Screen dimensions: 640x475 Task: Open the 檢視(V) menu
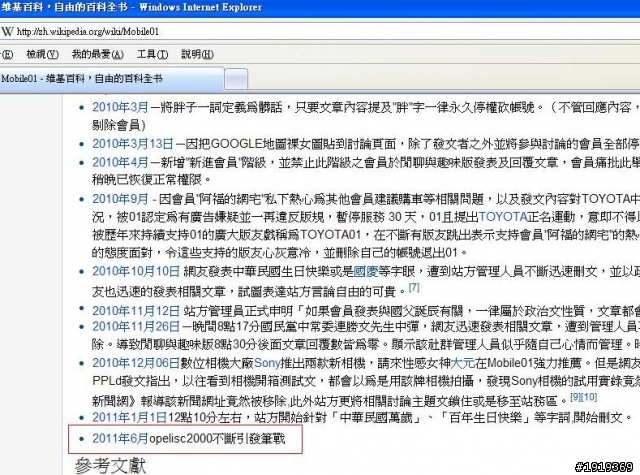click(x=42, y=54)
